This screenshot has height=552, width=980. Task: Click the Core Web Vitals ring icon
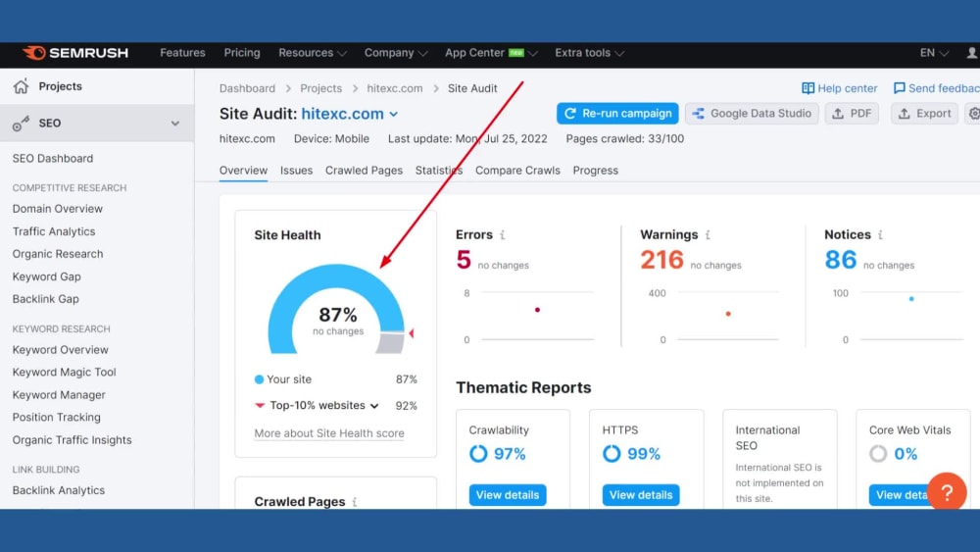(x=878, y=454)
